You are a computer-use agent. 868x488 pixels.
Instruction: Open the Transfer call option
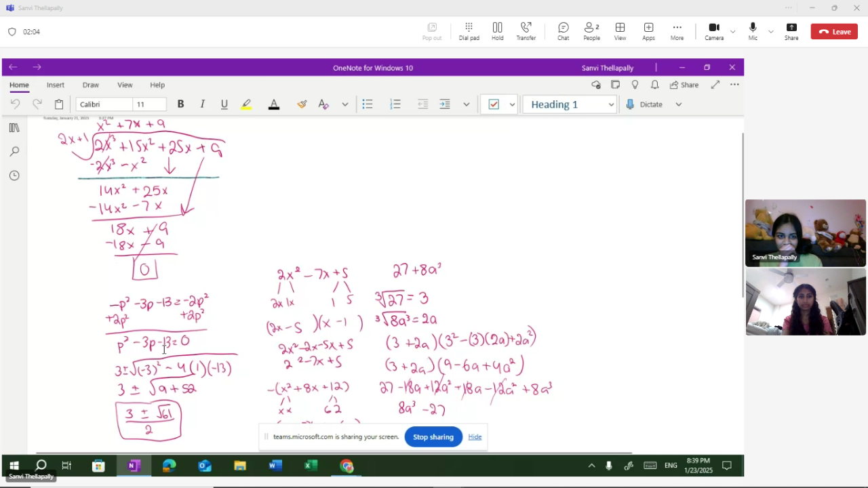pos(526,31)
